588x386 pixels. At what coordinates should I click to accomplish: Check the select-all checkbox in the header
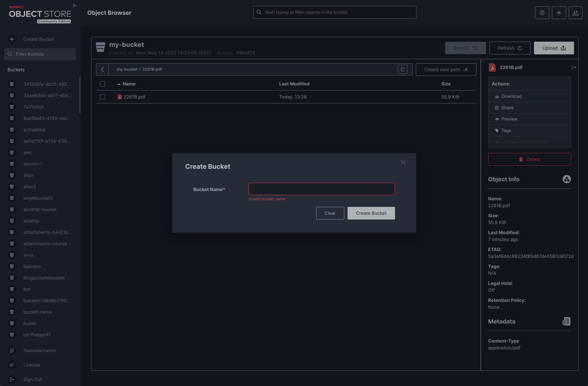tap(103, 84)
